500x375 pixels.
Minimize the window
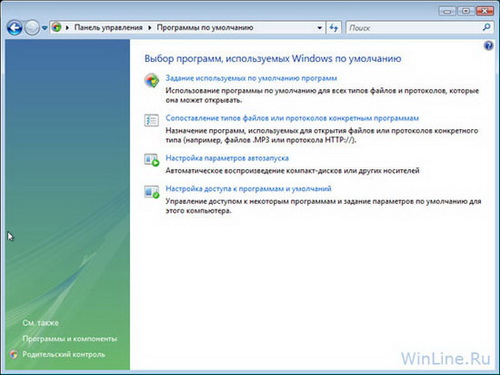tap(447, 11)
